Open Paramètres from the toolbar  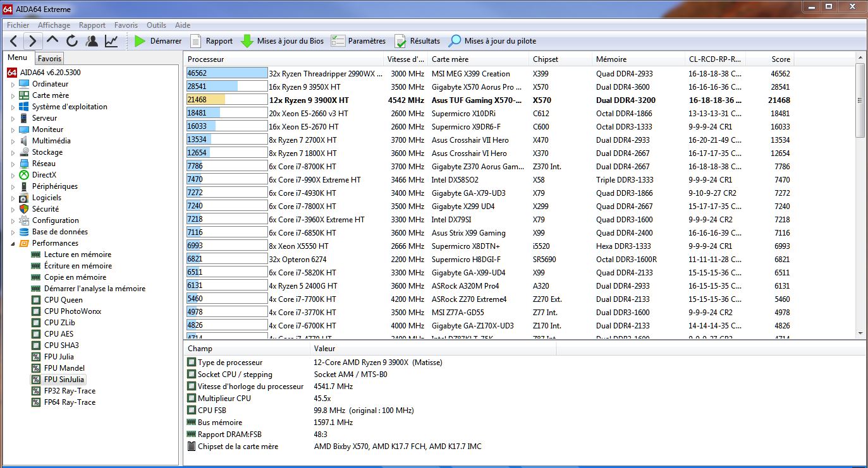358,41
